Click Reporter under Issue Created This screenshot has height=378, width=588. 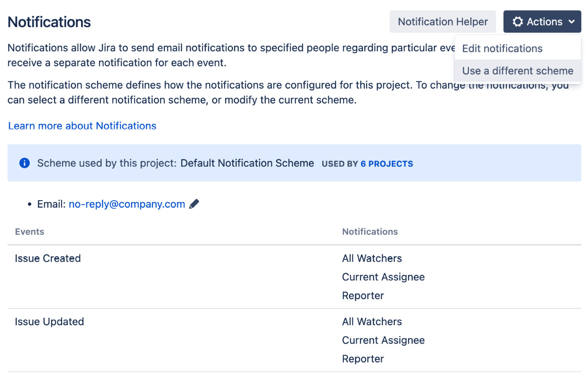pyautogui.click(x=363, y=295)
